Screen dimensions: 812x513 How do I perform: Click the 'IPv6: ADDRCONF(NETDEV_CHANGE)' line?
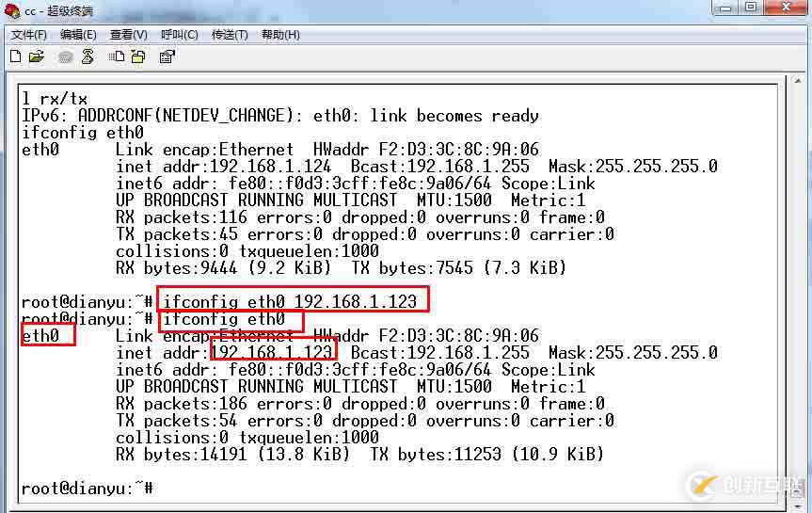[x=280, y=115]
